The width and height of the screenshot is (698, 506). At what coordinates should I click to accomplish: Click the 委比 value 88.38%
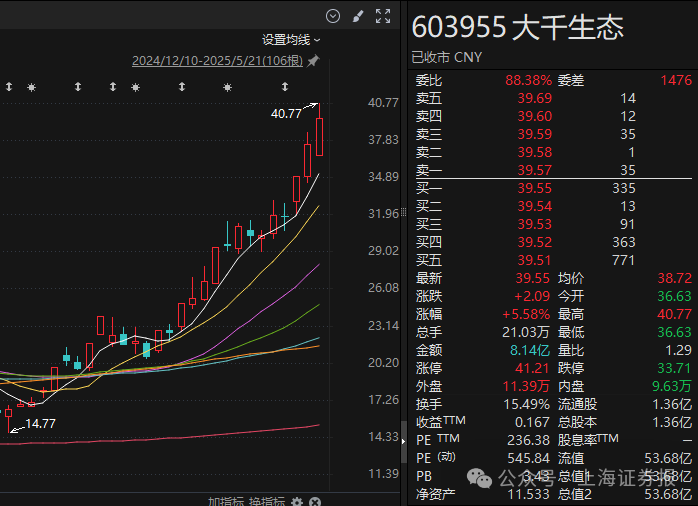[x=528, y=81]
